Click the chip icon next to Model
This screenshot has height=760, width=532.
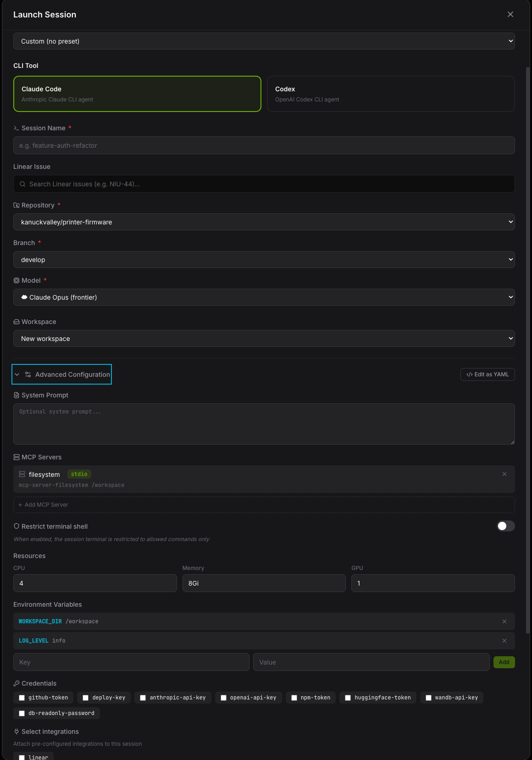(17, 280)
